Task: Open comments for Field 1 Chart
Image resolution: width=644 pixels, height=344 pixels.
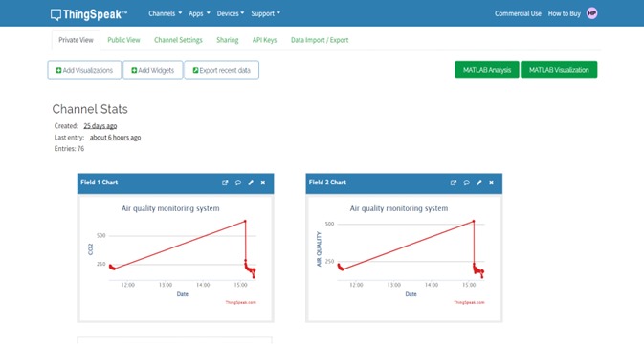Action: 238,183
